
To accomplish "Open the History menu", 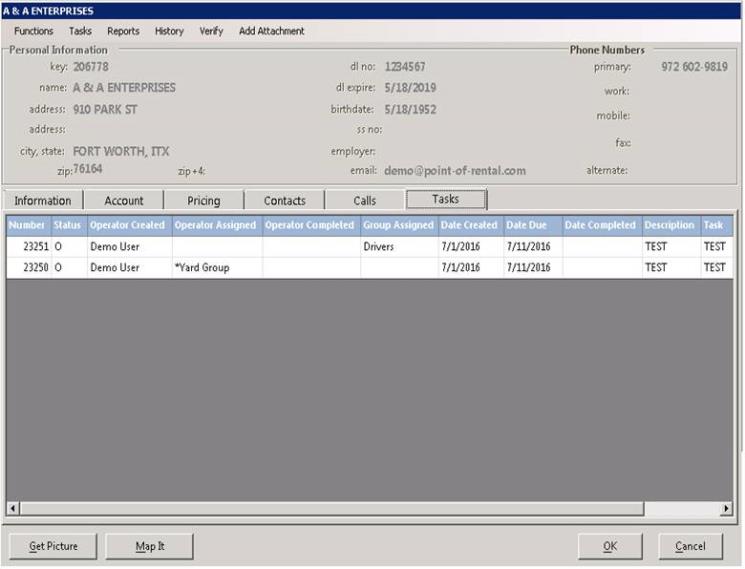I will (169, 31).
